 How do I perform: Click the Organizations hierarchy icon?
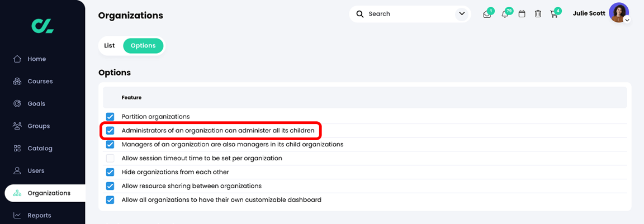click(17, 193)
